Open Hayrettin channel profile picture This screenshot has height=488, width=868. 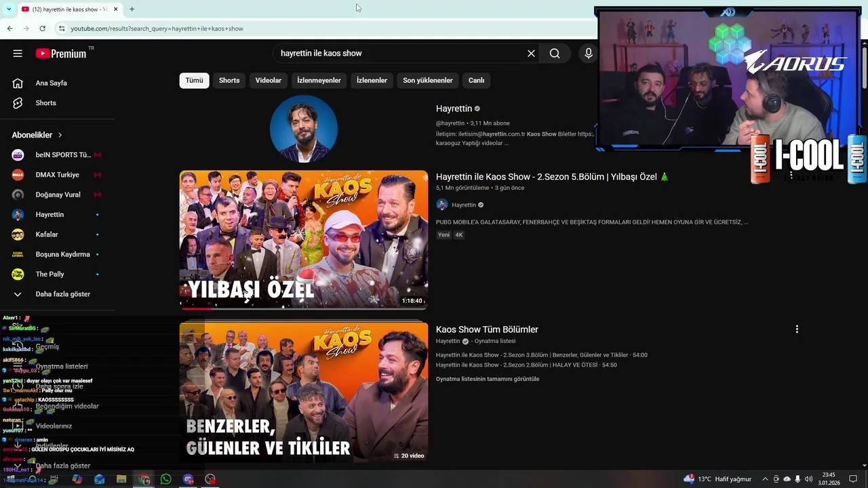[304, 129]
